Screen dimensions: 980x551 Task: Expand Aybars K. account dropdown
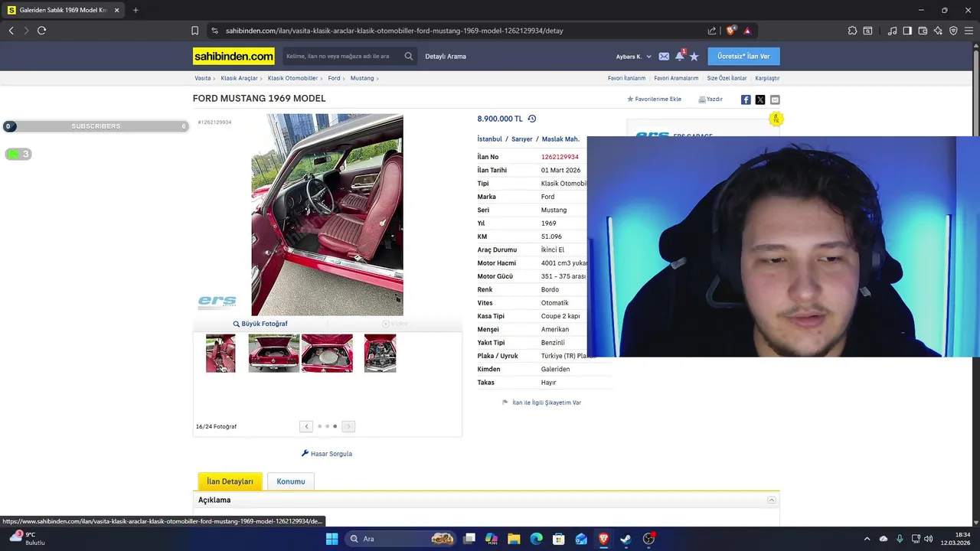[633, 57]
